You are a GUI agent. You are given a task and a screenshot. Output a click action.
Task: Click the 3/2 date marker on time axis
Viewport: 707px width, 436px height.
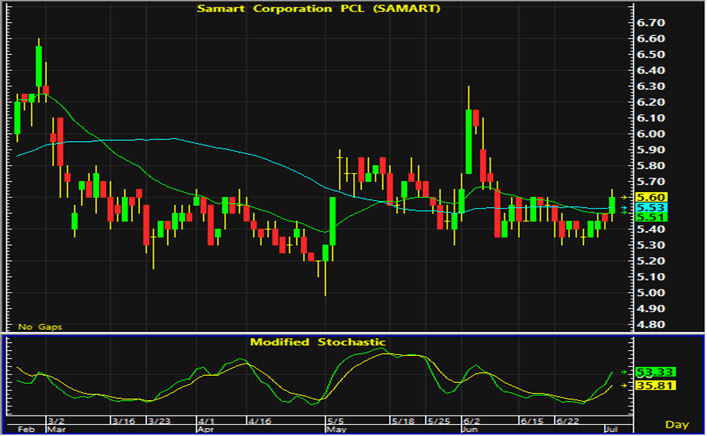(x=56, y=421)
